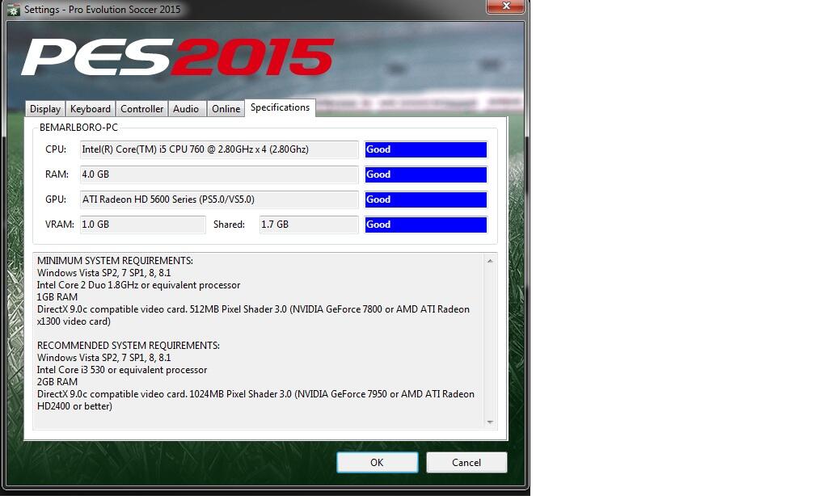The height and width of the screenshot is (504, 823).
Task: Click the CPU Good rating bar
Action: click(426, 149)
